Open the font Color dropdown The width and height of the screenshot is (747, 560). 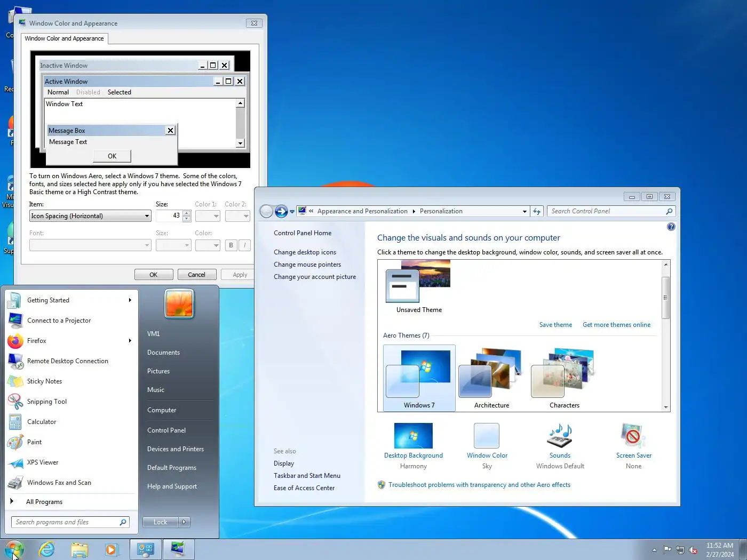coord(208,245)
